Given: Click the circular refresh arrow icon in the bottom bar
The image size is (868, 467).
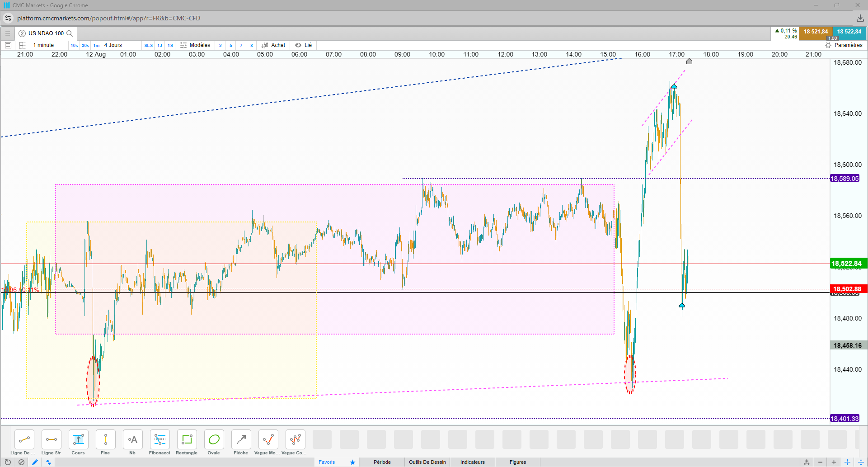Looking at the screenshot, I should pyautogui.click(x=8, y=462).
